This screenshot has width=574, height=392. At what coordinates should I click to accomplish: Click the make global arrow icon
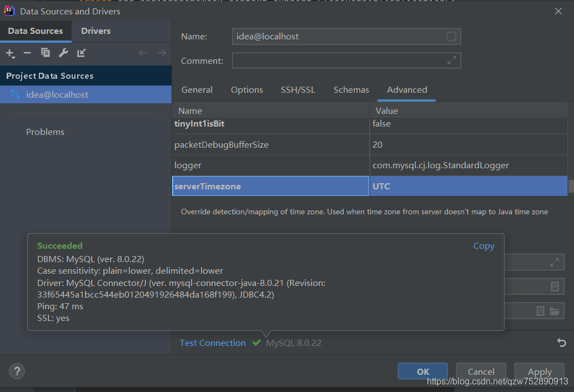[x=81, y=53]
